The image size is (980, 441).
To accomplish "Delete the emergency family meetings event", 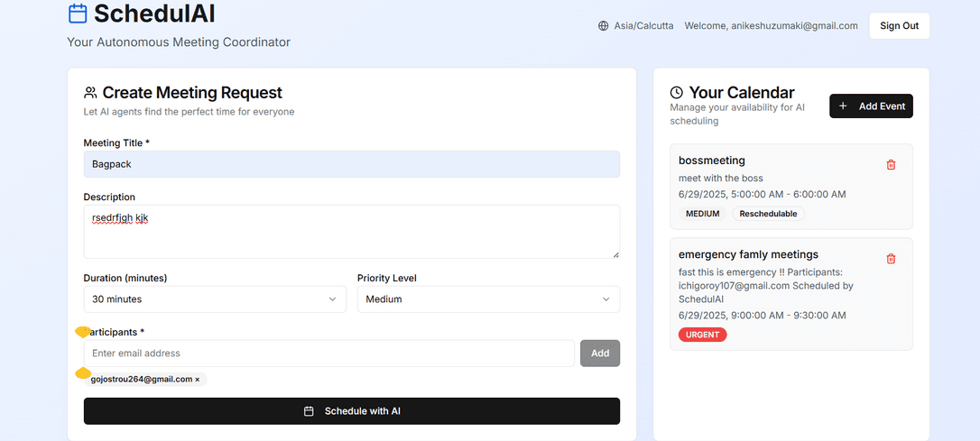I will click(x=891, y=259).
